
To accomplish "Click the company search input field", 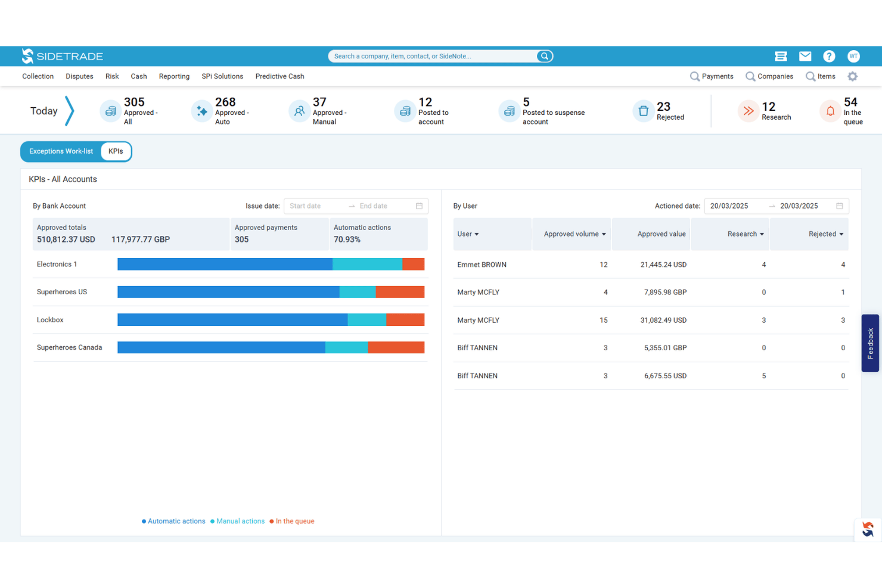I will click(x=433, y=56).
